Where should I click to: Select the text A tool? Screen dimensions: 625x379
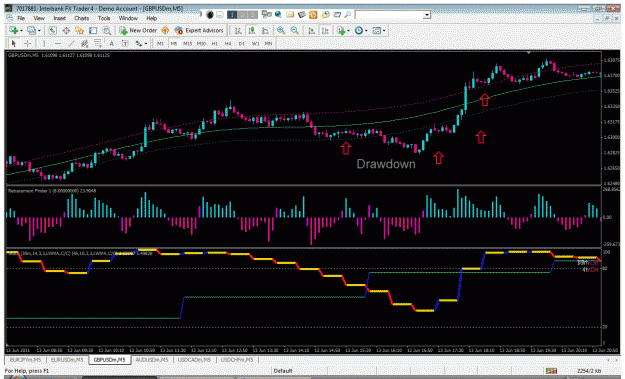point(112,43)
